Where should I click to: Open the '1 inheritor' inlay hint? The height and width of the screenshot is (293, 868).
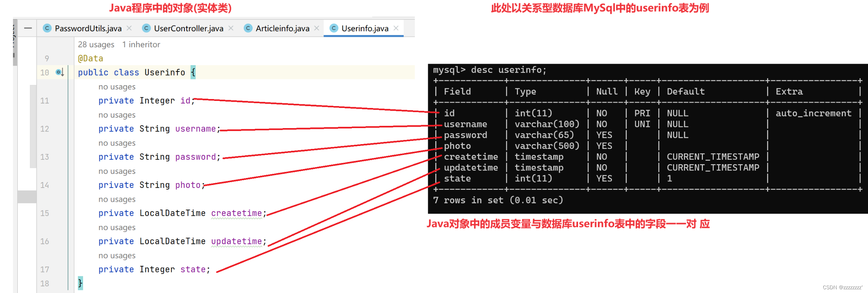tap(141, 44)
